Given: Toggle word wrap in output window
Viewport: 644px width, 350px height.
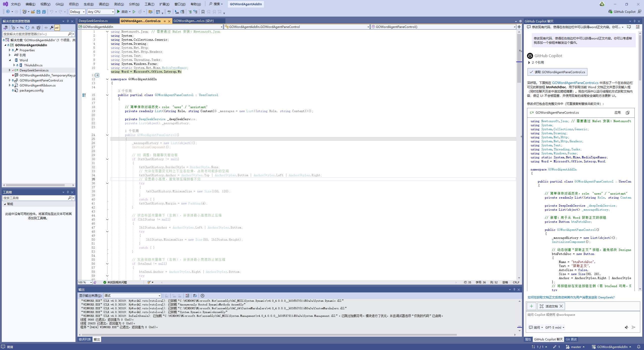Looking at the screenshot, I should pos(195,296).
